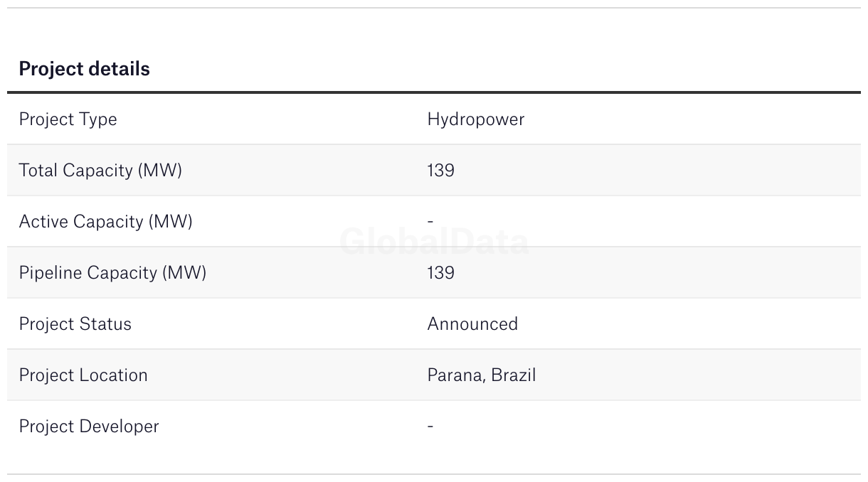Select the Pipeline Capacity (MW) label
This screenshot has width=868, height=482.
tap(112, 273)
